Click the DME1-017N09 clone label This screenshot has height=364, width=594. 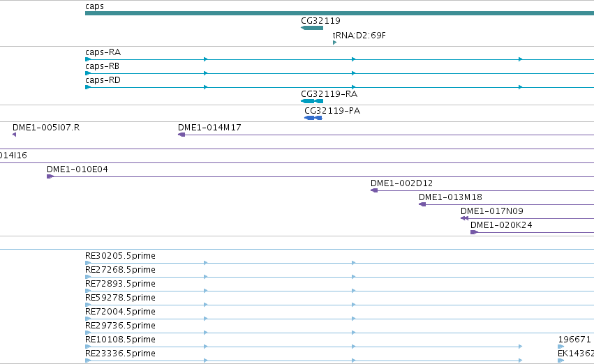[x=491, y=211]
